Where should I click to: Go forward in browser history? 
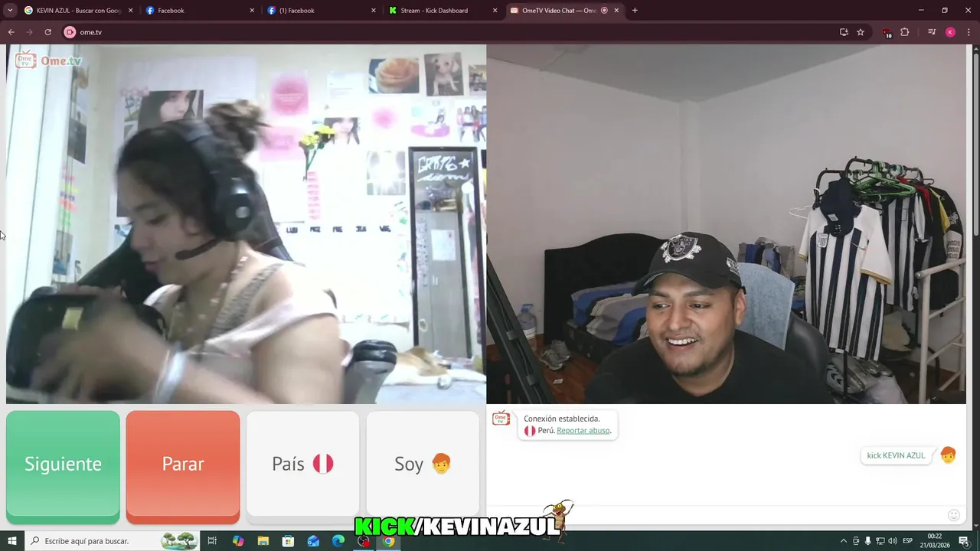pos(29,32)
